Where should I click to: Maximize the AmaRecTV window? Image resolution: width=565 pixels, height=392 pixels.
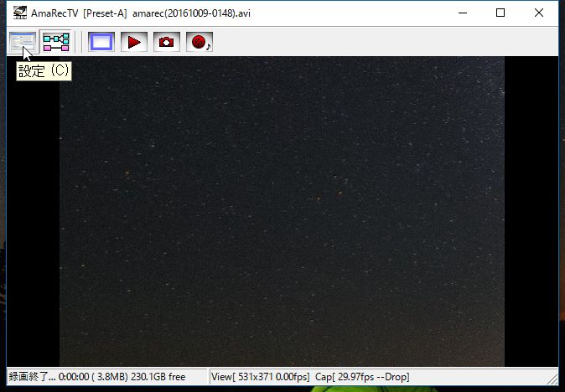pyautogui.click(x=500, y=13)
